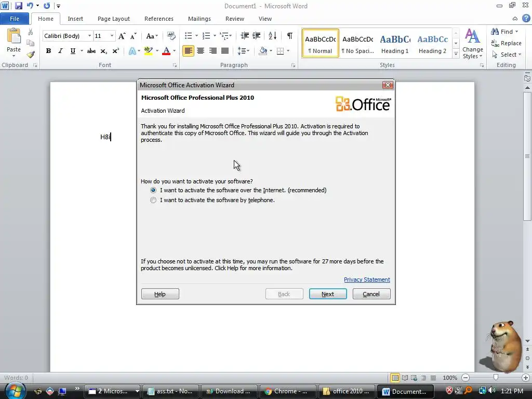Click Cancel in the Activation Wizard
This screenshot has width=532, height=399.
coord(371,294)
